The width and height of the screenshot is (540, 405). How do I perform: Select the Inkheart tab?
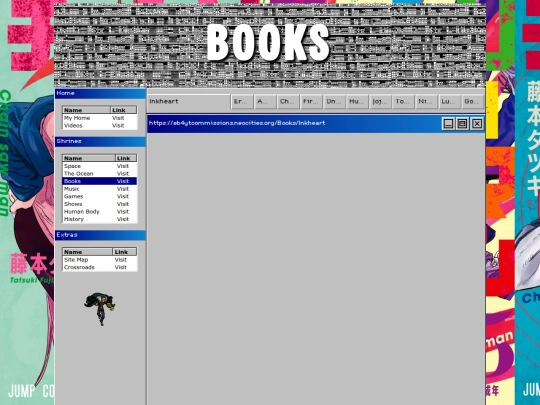(x=189, y=102)
